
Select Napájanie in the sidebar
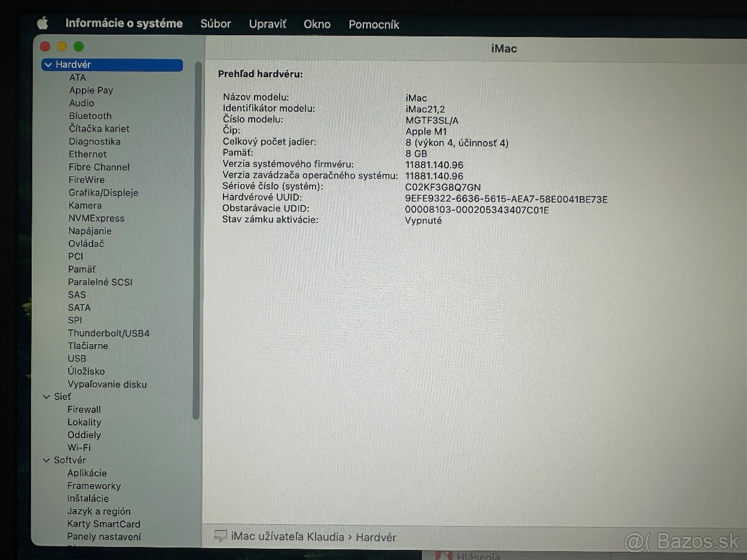pos(87,230)
